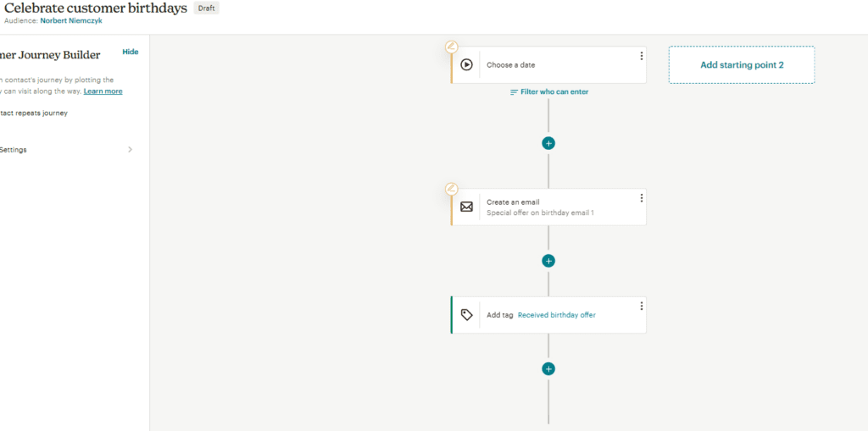Open the three-dot menu on Create an email

click(x=641, y=198)
